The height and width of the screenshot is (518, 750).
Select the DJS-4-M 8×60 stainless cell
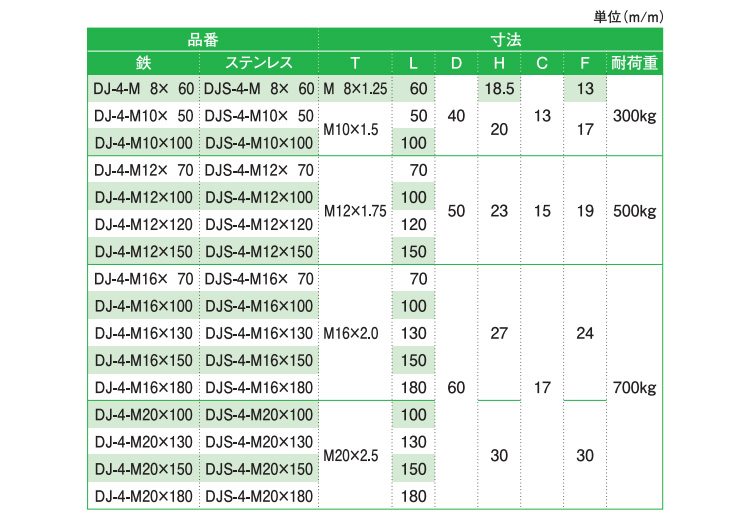point(259,90)
